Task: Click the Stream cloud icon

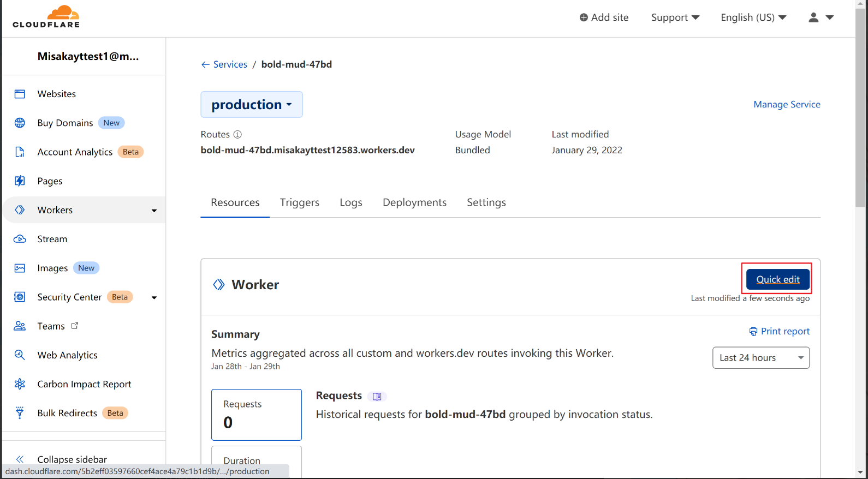Action: 20,239
